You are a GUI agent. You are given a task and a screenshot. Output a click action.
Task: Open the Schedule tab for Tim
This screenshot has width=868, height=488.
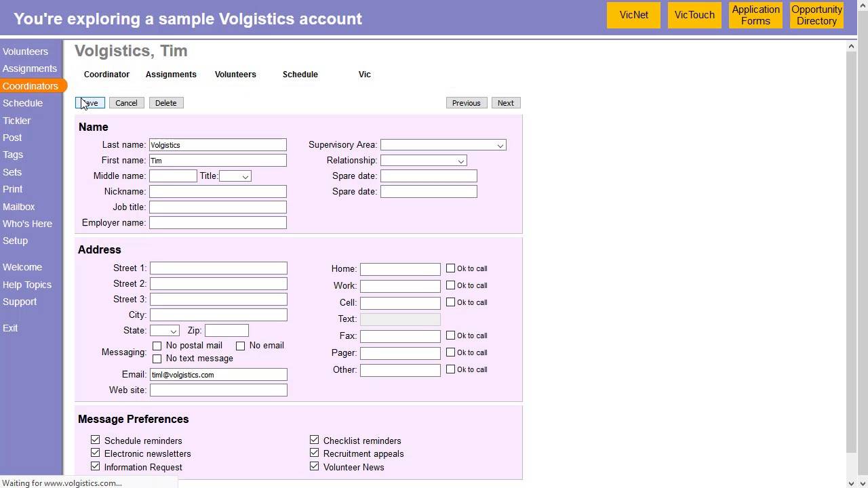[x=300, y=75]
